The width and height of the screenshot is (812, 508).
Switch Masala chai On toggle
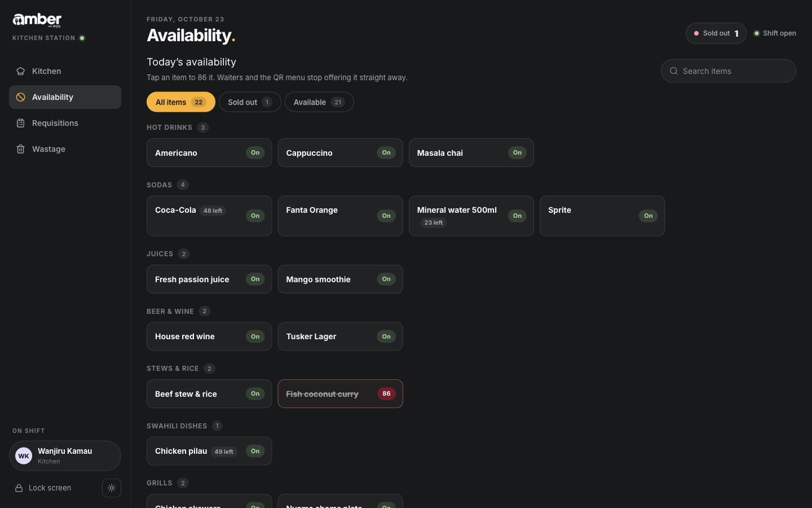pyautogui.click(x=517, y=153)
